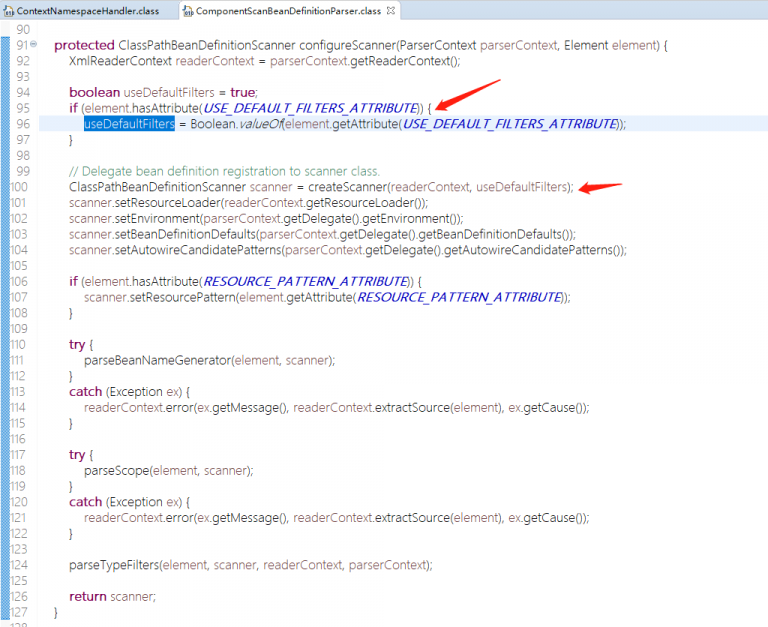Collapse the configureScanner method at line 91
Image resolution: width=768 pixels, height=627 pixels.
point(33,45)
